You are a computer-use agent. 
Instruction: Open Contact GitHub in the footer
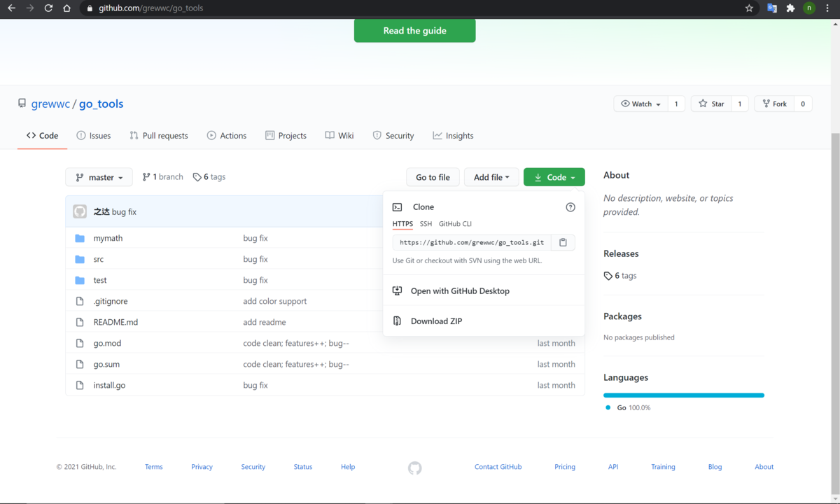click(x=498, y=467)
